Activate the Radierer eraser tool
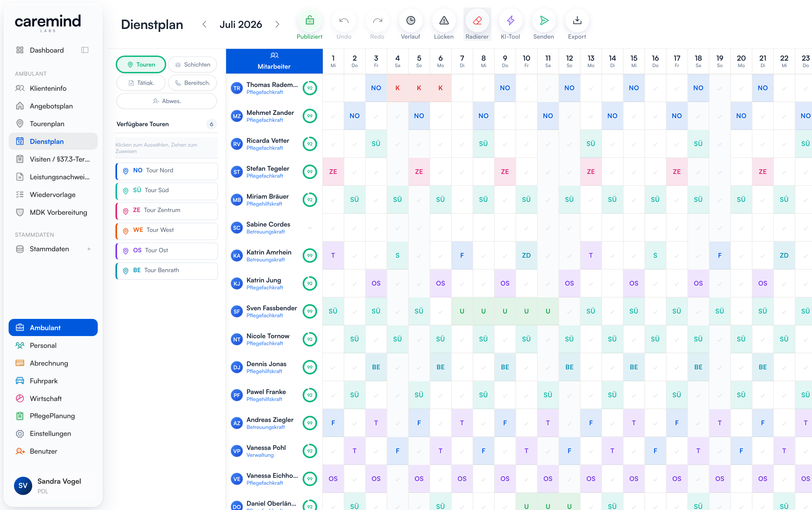This screenshot has height=510, width=812. [477, 21]
